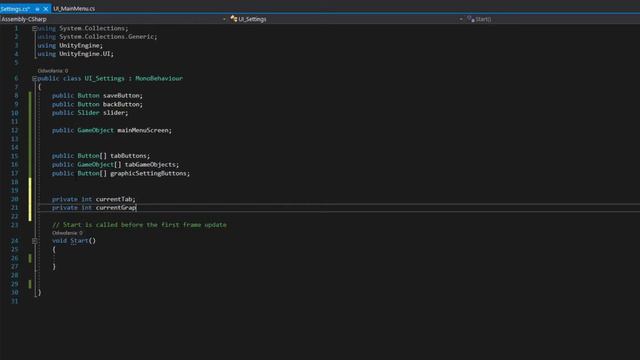
Task: Click on 'tabGameObjects' array name
Action: [151, 164]
